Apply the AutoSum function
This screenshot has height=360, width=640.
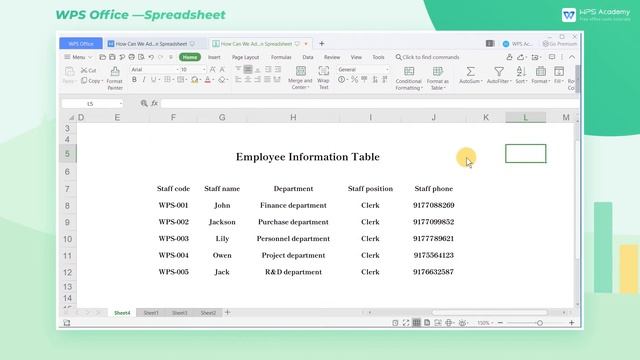(470, 75)
